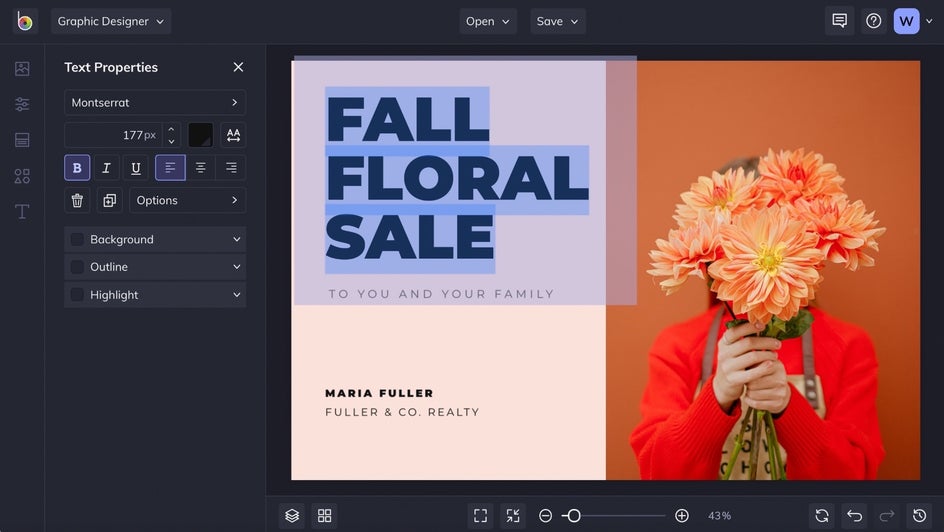Duplicate the text layer
The width and height of the screenshot is (944, 532).
tap(110, 200)
